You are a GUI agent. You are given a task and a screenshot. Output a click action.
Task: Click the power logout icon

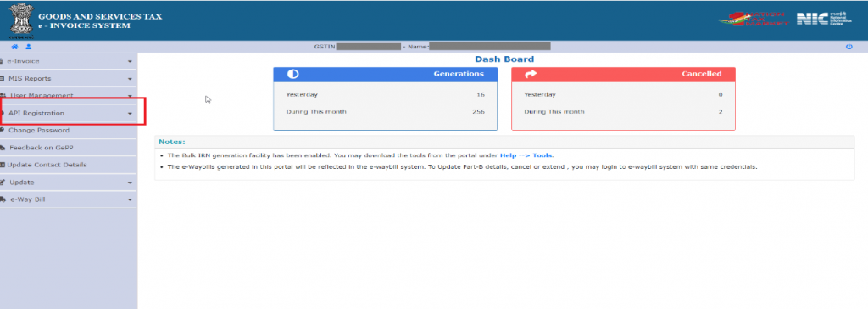point(849,48)
